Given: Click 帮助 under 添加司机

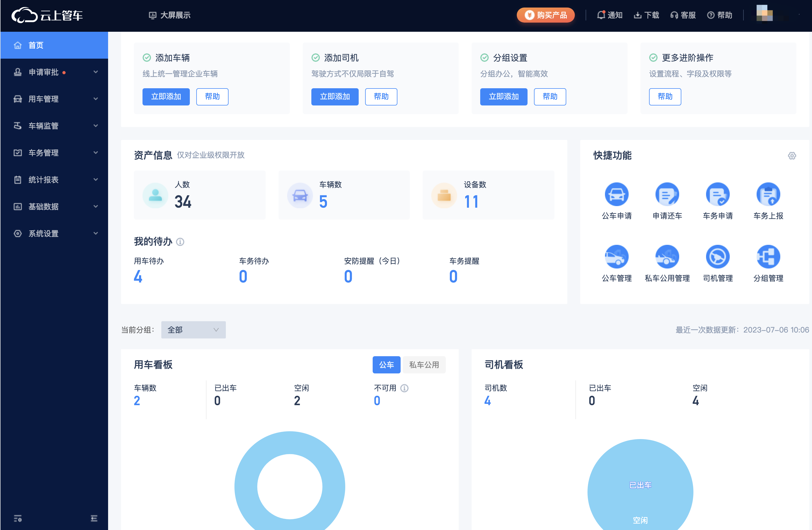Looking at the screenshot, I should coord(381,97).
